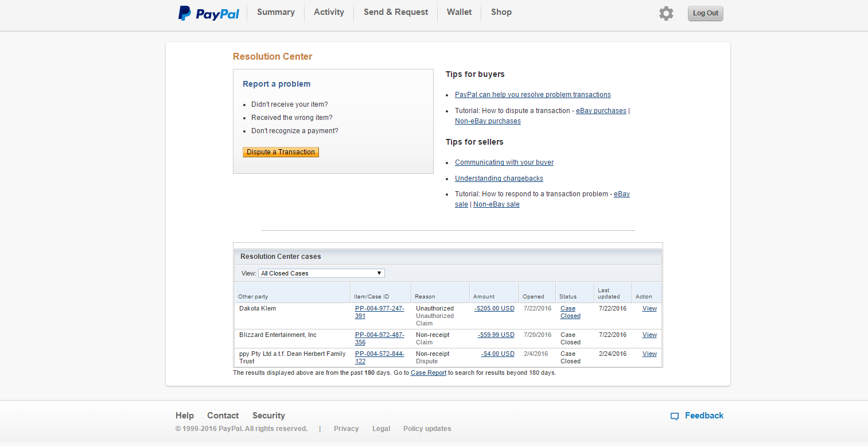View the ppy Pty Ltd case
This screenshot has width=868, height=446.
tap(649, 354)
